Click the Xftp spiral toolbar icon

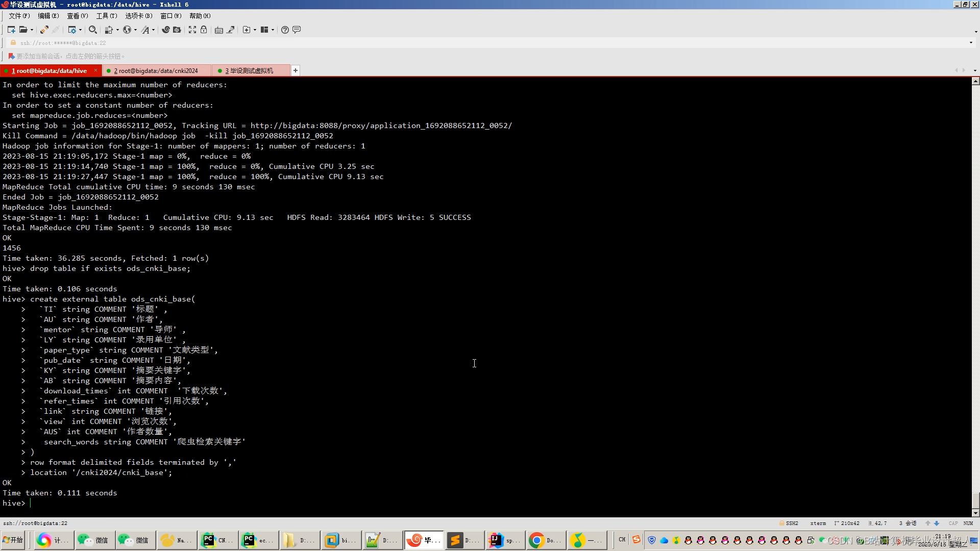tap(165, 30)
